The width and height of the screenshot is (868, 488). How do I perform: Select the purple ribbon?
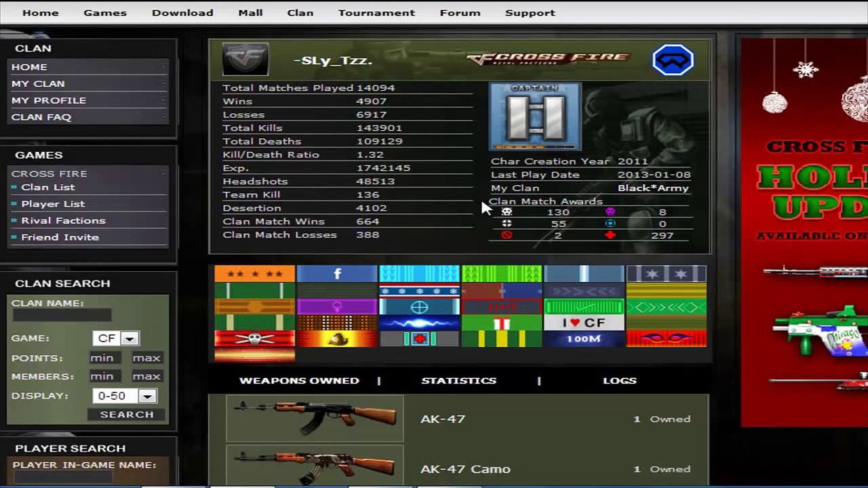(337, 307)
